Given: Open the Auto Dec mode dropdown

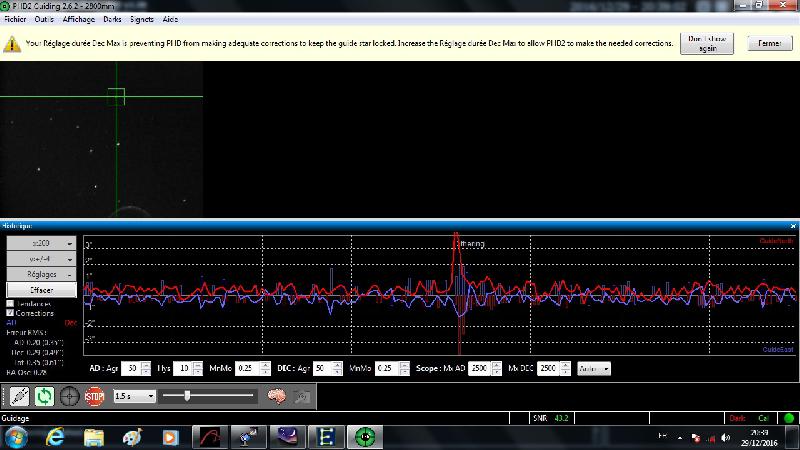Looking at the screenshot, I should pyautogui.click(x=594, y=368).
